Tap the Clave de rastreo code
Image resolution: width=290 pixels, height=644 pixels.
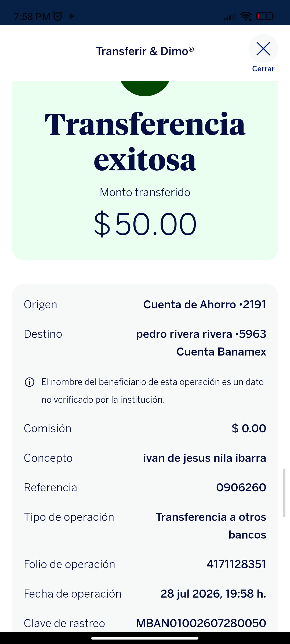(201, 623)
